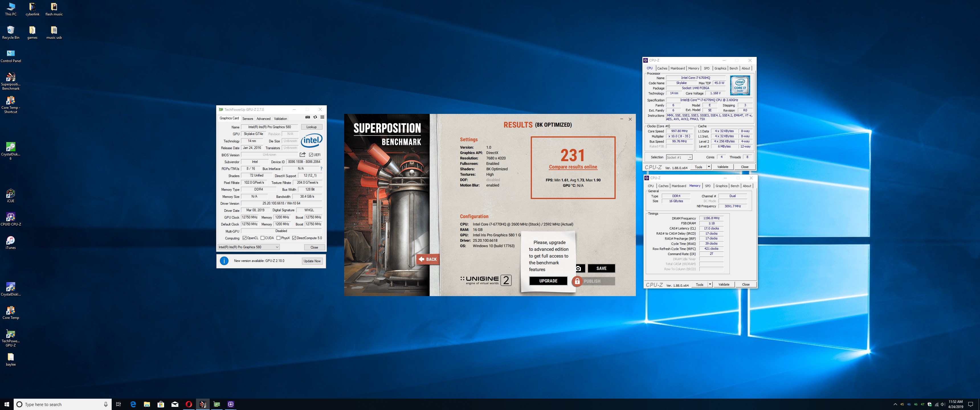Click the red lock icon next to Publish
980x410 pixels.
click(x=577, y=281)
